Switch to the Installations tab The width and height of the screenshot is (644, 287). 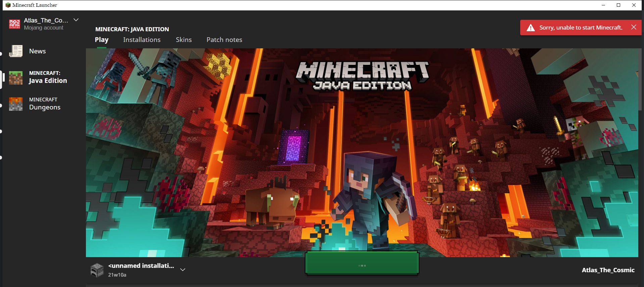click(142, 40)
